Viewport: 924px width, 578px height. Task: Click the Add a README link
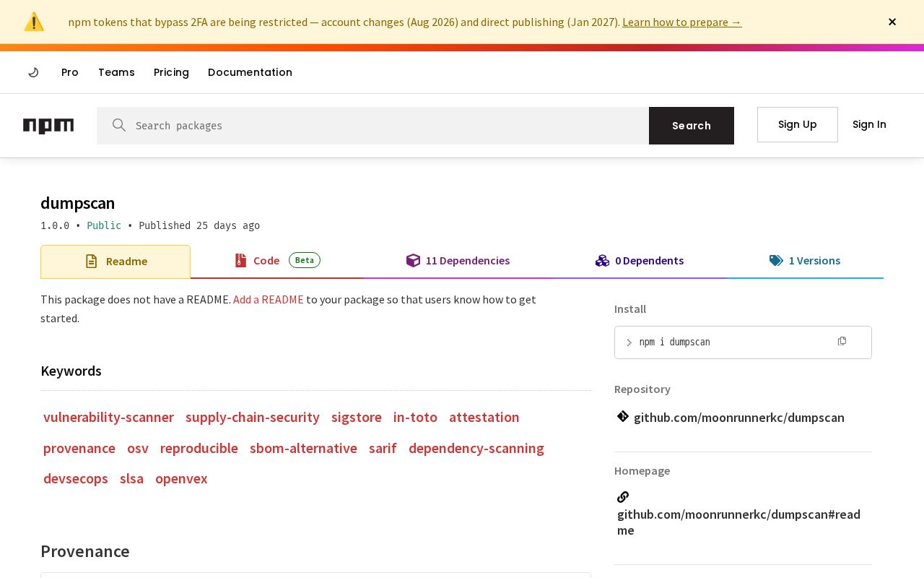269,299
